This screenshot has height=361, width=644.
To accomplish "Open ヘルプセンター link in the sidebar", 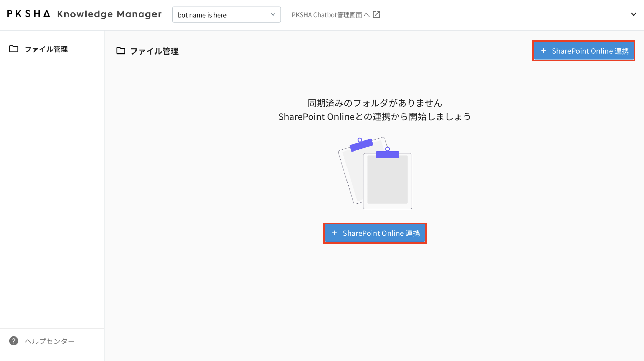I will point(49,341).
